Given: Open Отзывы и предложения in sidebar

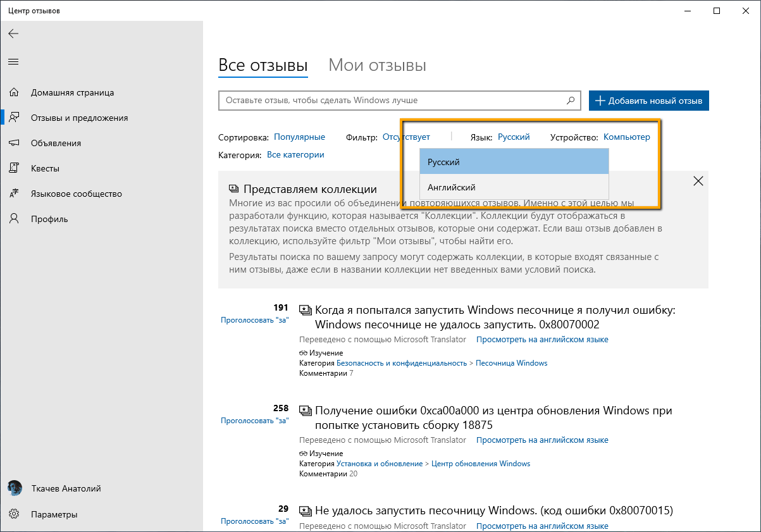Looking at the screenshot, I should click(80, 118).
